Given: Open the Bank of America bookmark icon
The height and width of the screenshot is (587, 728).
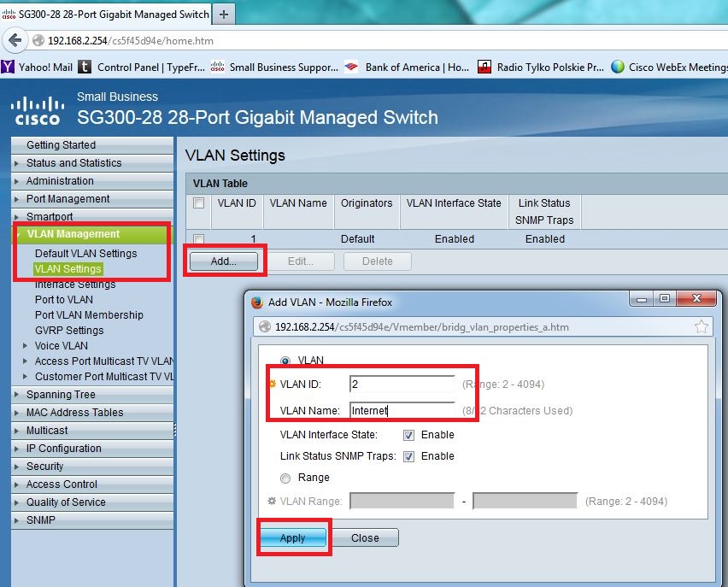Looking at the screenshot, I should (351, 67).
